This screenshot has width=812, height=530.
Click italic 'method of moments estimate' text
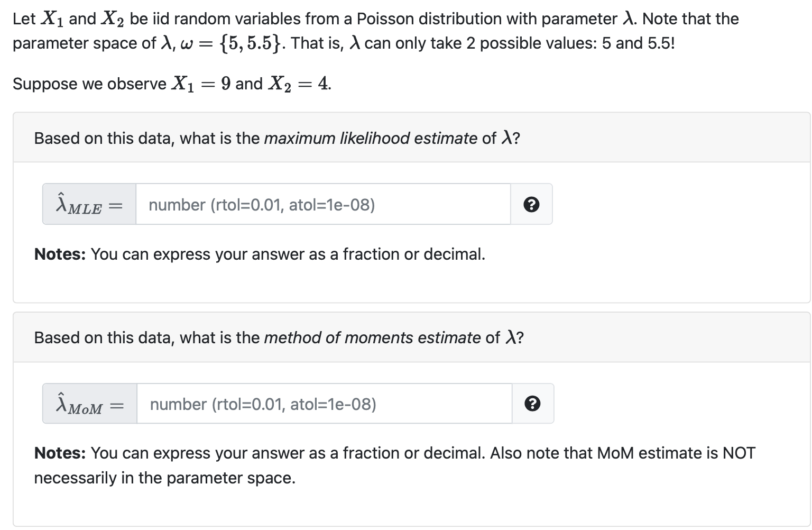pyautogui.click(x=372, y=337)
